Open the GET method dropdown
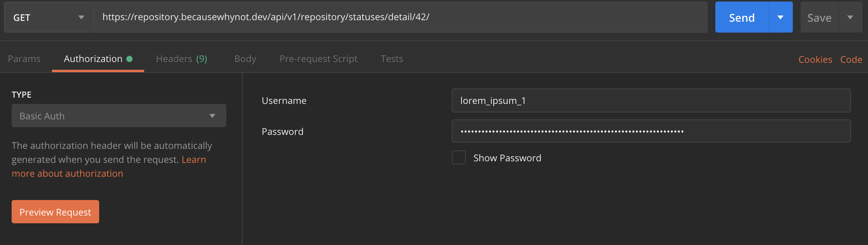This screenshot has width=868, height=245. (49, 17)
